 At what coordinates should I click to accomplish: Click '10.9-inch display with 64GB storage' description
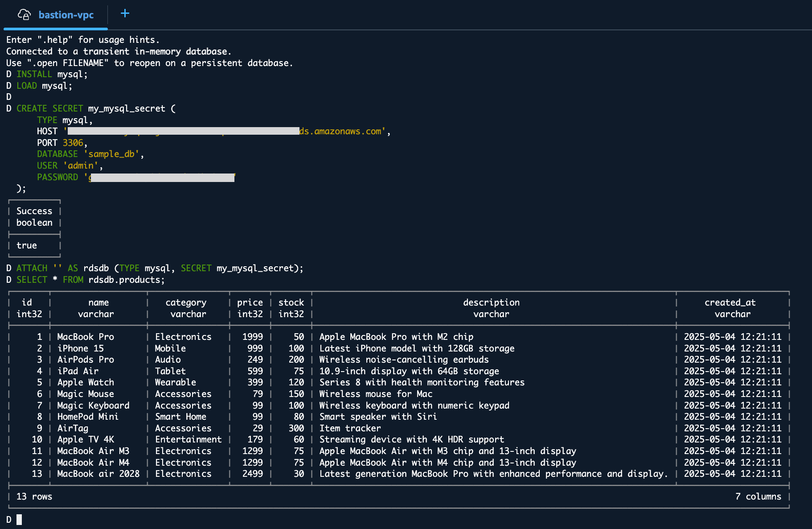click(409, 371)
